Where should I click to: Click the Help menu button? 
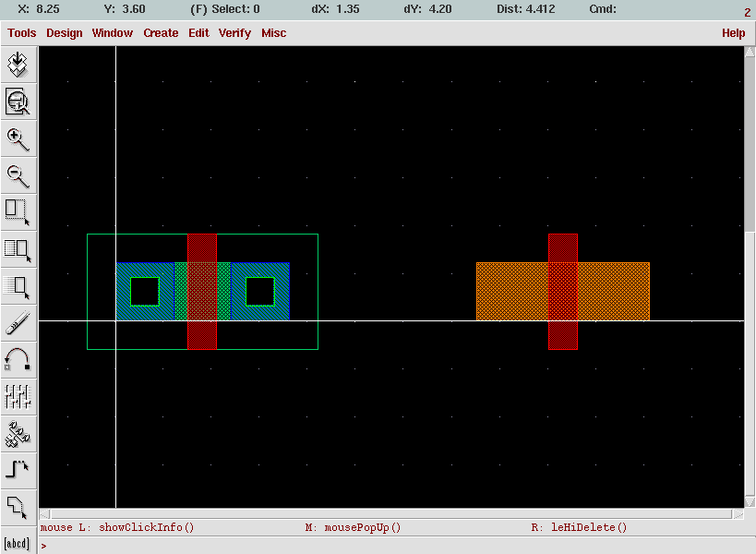tap(733, 33)
